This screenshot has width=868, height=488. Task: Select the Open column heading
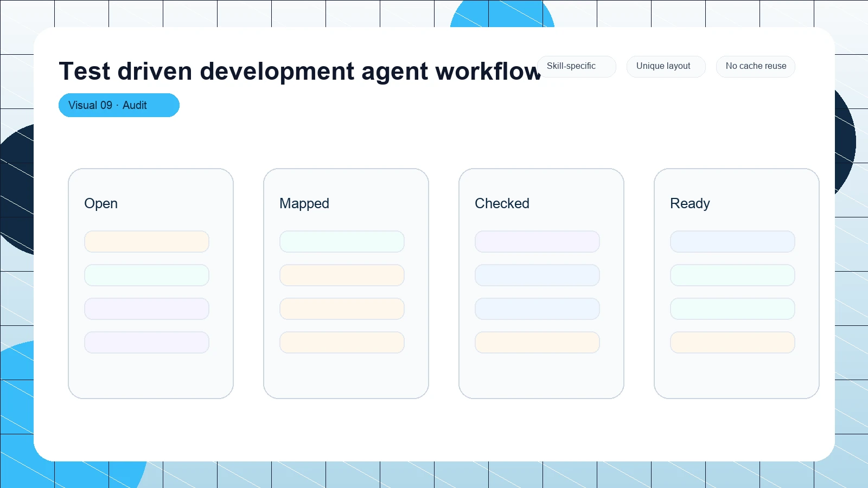(101, 203)
